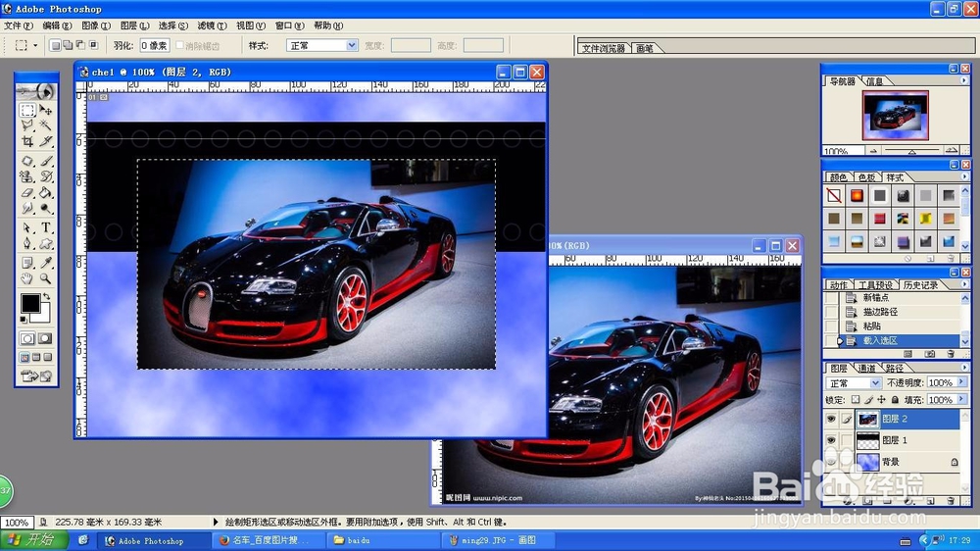Select the Move tool in toolbox
This screenshot has width=980, height=551.
coord(46,111)
